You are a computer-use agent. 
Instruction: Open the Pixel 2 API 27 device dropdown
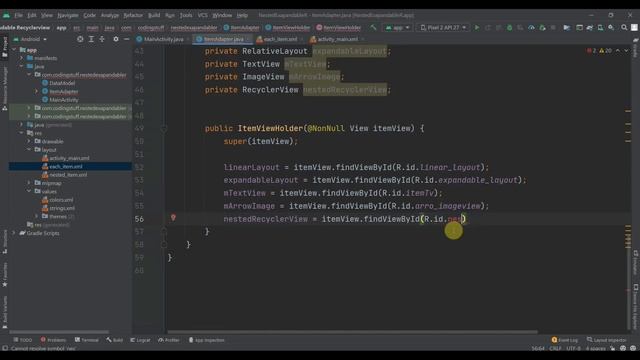point(443,27)
